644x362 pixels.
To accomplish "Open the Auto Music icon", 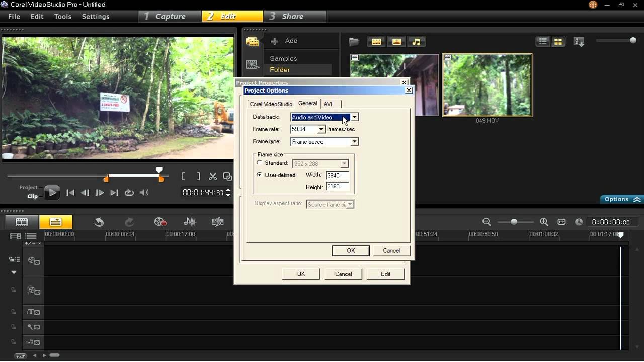I will coord(217,222).
